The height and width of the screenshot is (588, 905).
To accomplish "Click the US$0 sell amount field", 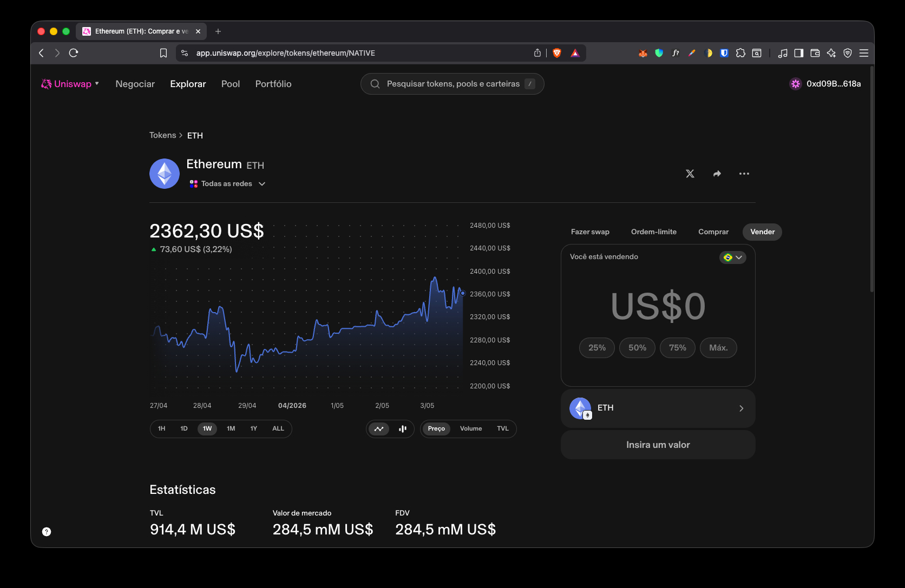I will pos(658,306).
